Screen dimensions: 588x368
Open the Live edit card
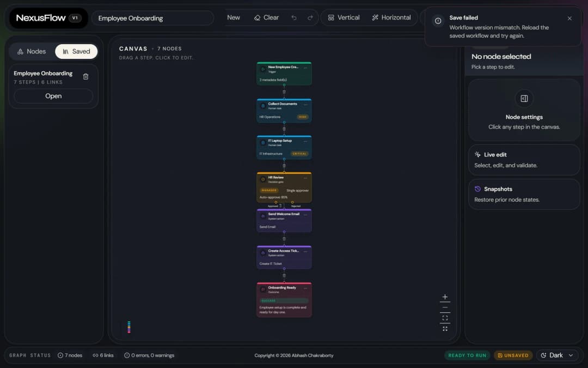[524, 160]
